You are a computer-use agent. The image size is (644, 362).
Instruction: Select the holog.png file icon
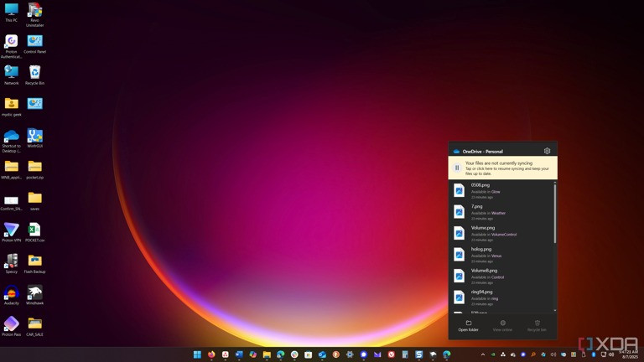pyautogui.click(x=459, y=254)
